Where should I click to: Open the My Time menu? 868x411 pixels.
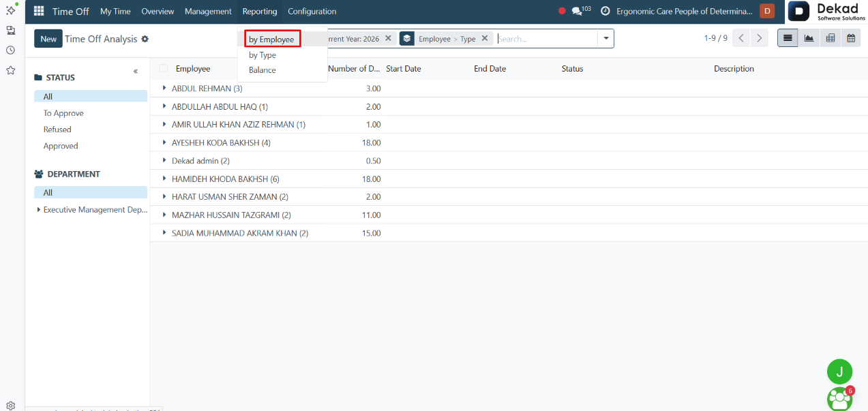tap(115, 11)
